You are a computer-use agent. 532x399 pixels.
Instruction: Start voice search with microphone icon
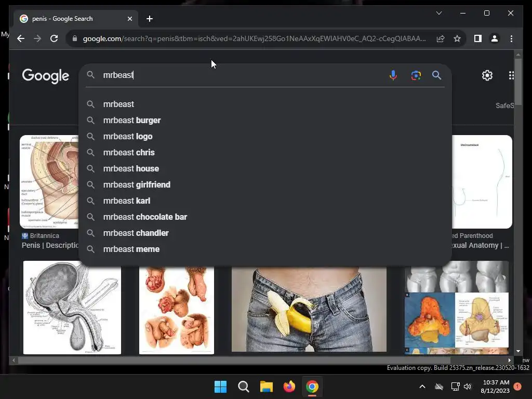[x=393, y=75]
